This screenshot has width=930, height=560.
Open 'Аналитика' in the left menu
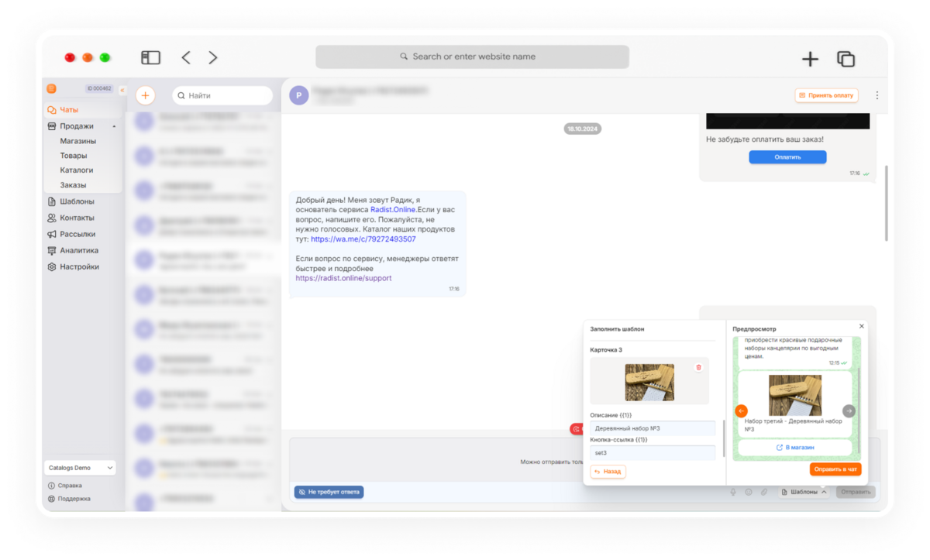[78, 250]
